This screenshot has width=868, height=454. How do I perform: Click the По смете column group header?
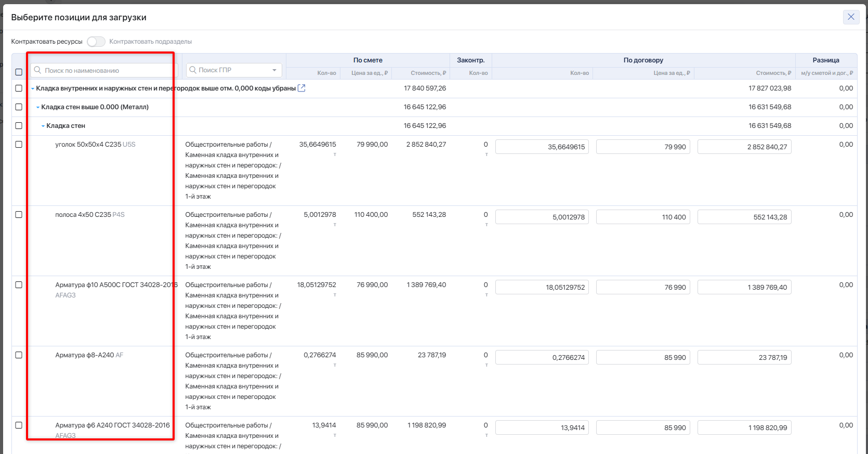click(x=367, y=60)
